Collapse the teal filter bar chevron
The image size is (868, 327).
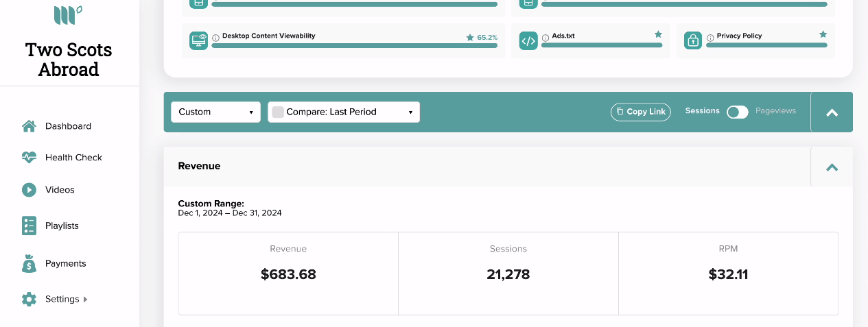click(x=832, y=112)
